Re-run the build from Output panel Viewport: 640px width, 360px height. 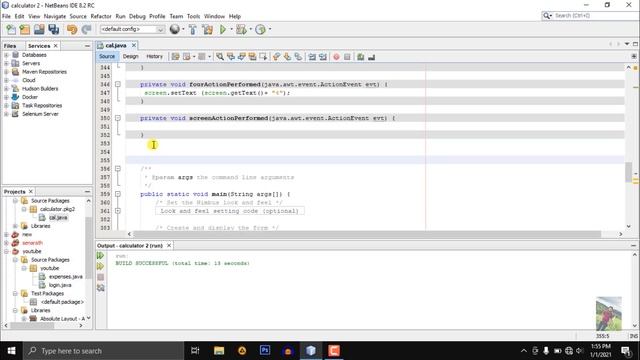[100, 256]
